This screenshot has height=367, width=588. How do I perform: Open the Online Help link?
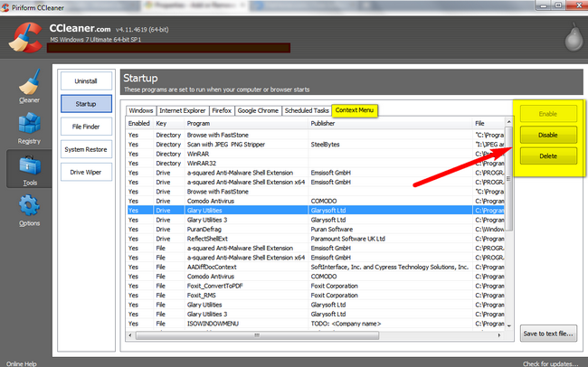tap(22, 363)
